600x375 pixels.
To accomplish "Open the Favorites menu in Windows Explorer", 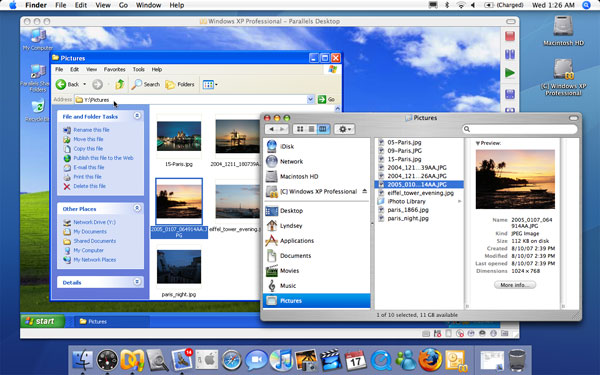I will [x=114, y=69].
